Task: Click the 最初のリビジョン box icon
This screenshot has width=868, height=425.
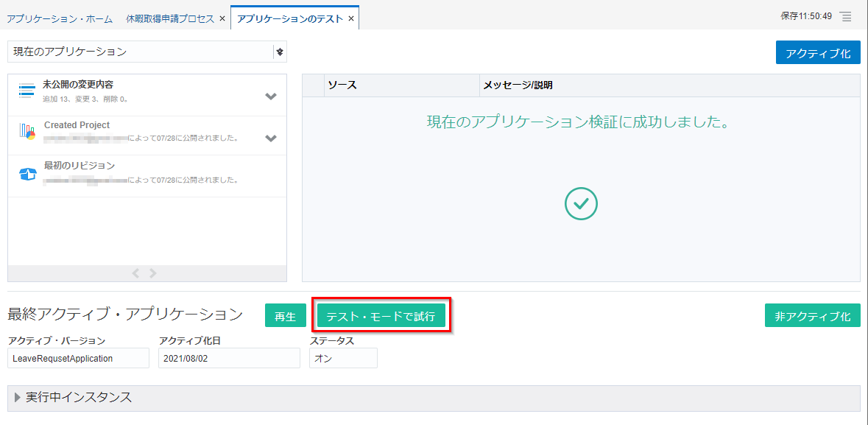Action: point(27,174)
